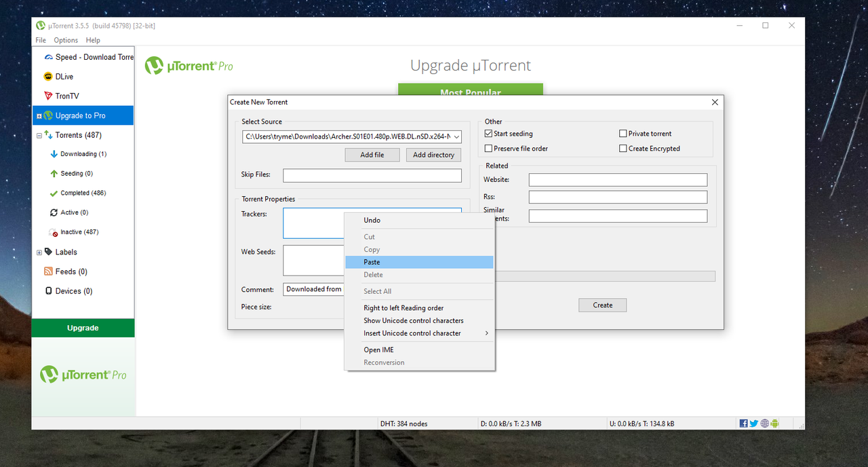Click the green Upgrade button in sidebar
868x467 pixels.
pyautogui.click(x=83, y=328)
